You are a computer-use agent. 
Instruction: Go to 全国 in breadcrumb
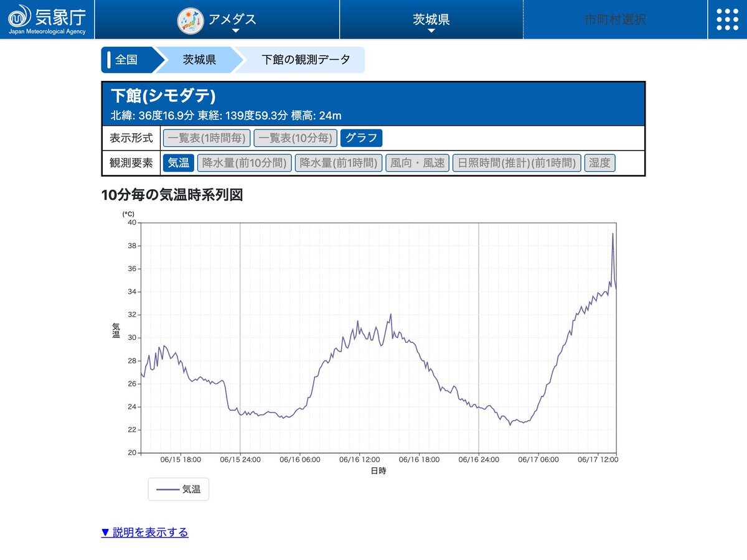tap(126, 60)
